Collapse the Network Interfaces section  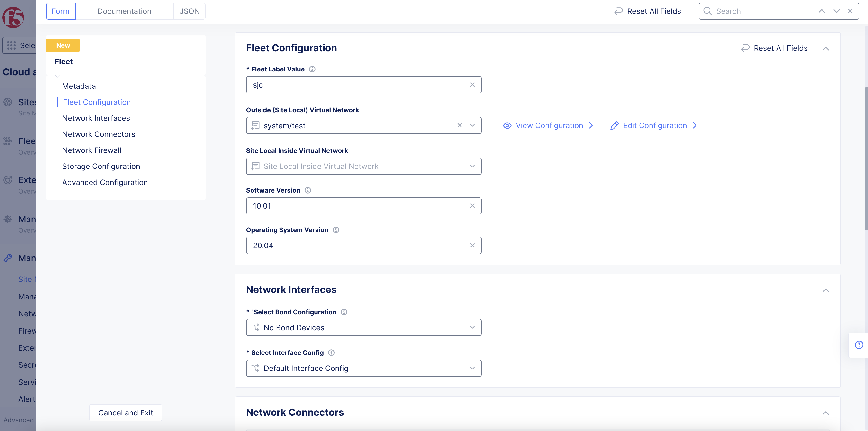tap(825, 290)
